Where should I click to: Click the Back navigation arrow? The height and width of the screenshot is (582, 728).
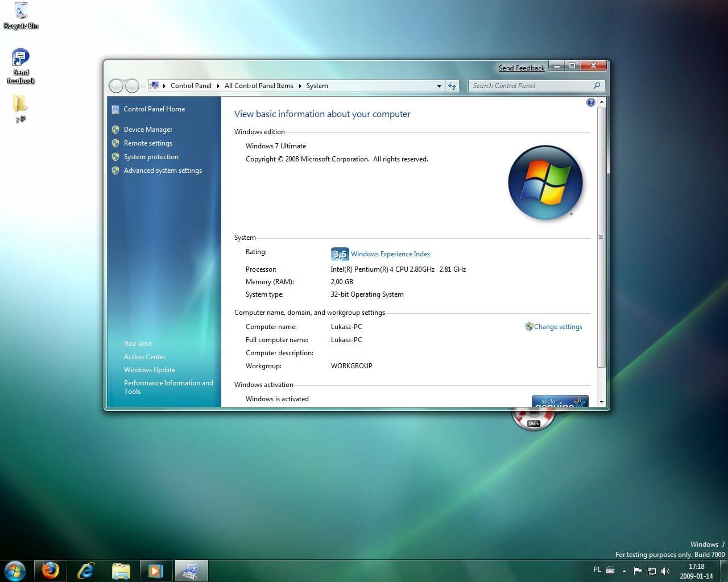116,86
